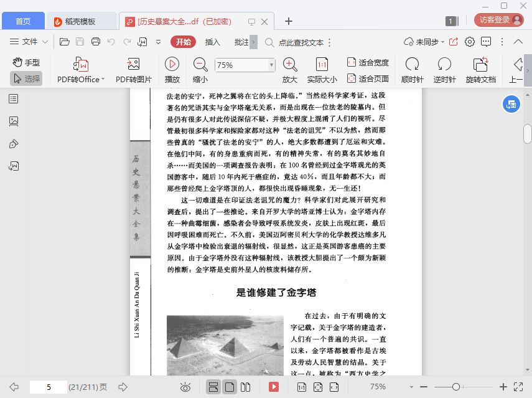Open thumbnails panel in left sidebar
Viewport: 532px width, 398px height.
14,121
